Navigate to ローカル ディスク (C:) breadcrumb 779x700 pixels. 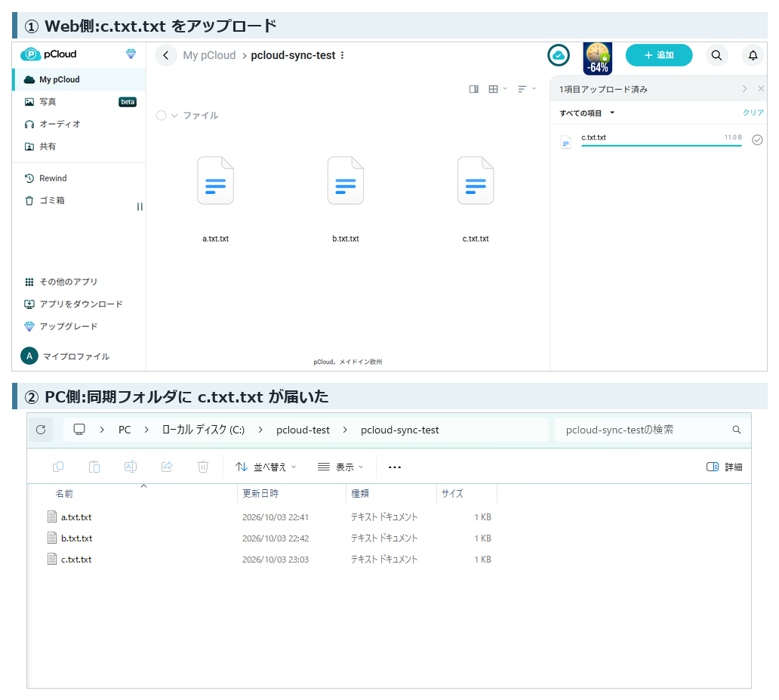coord(203,430)
